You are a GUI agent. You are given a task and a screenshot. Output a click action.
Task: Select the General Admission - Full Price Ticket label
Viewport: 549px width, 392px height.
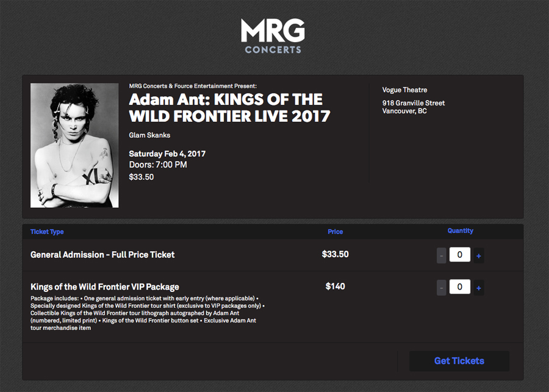(102, 255)
